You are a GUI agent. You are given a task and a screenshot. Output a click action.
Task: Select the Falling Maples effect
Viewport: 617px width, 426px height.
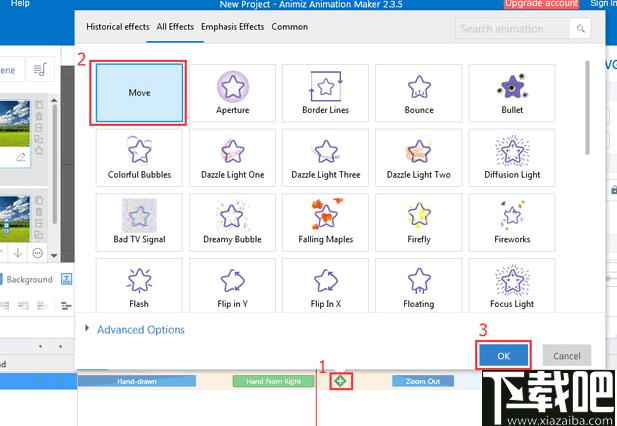click(x=325, y=222)
